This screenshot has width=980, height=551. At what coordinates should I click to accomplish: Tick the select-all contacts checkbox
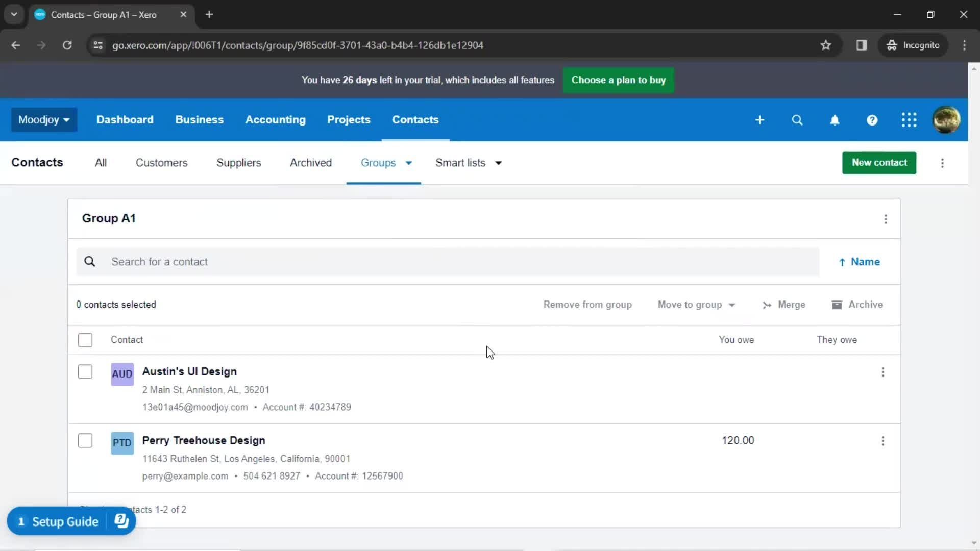tap(85, 340)
